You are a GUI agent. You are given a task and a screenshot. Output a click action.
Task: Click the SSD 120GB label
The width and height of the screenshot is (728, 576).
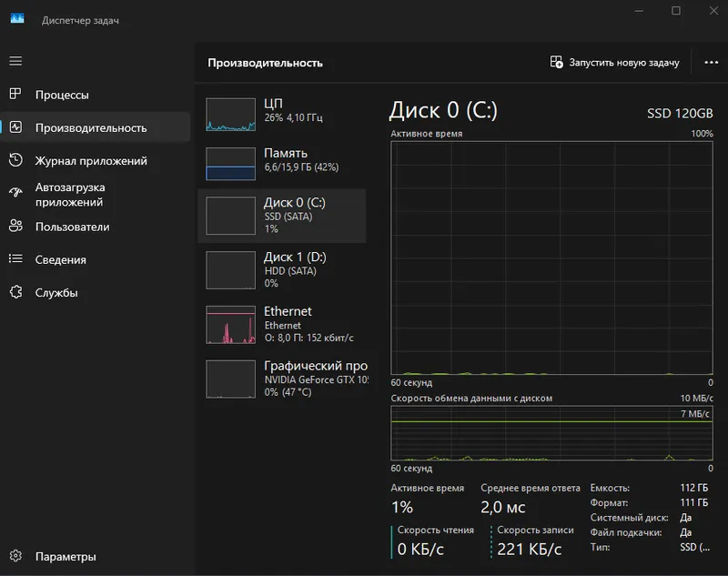point(680,113)
